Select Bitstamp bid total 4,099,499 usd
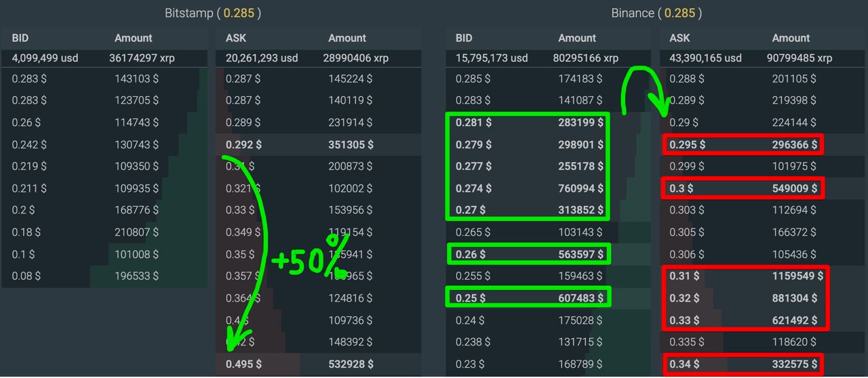This screenshot has height=378, width=868. [x=45, y=58]
